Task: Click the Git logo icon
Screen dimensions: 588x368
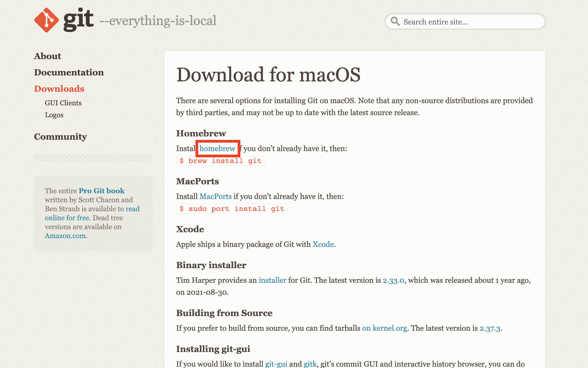Action: point(47,20)
